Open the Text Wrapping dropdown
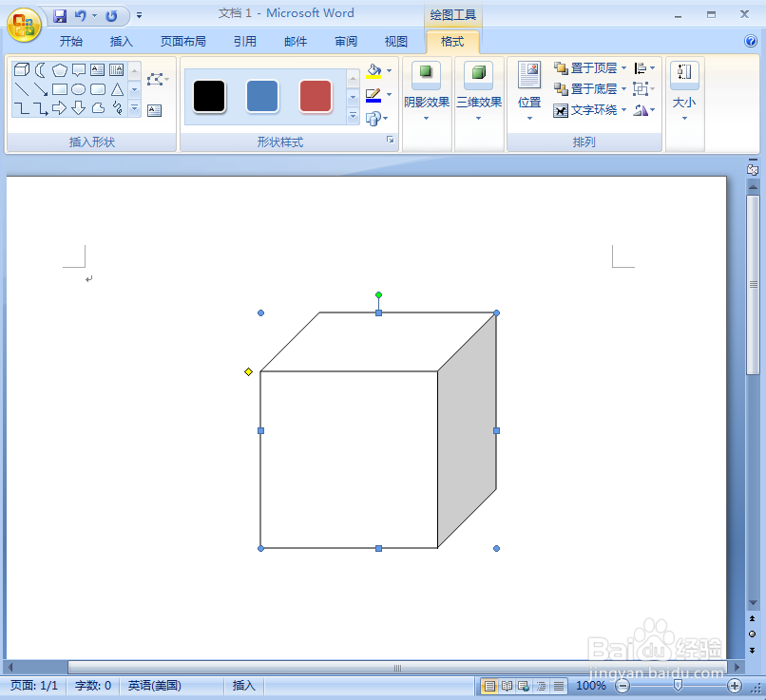Screen dimensions: 766x700 [x=589, y=110]
